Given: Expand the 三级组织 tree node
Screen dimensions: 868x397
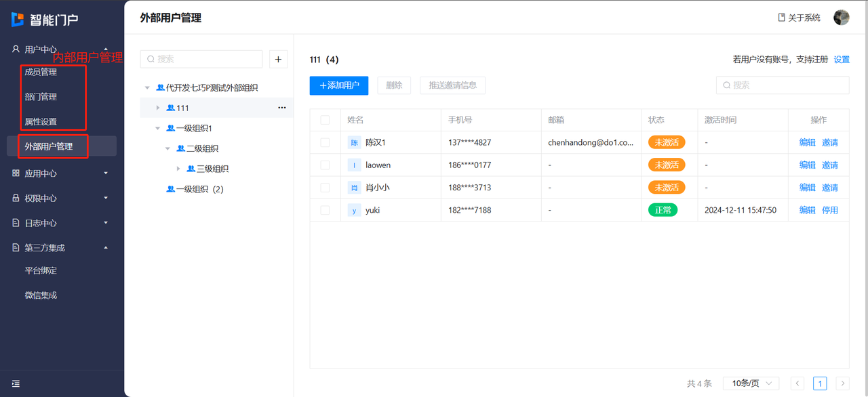Looking at the screenshot, I should (x=178, y=169).
